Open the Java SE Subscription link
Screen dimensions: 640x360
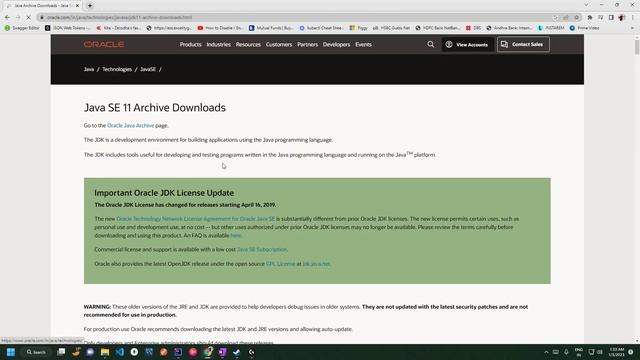pos(262,249)
